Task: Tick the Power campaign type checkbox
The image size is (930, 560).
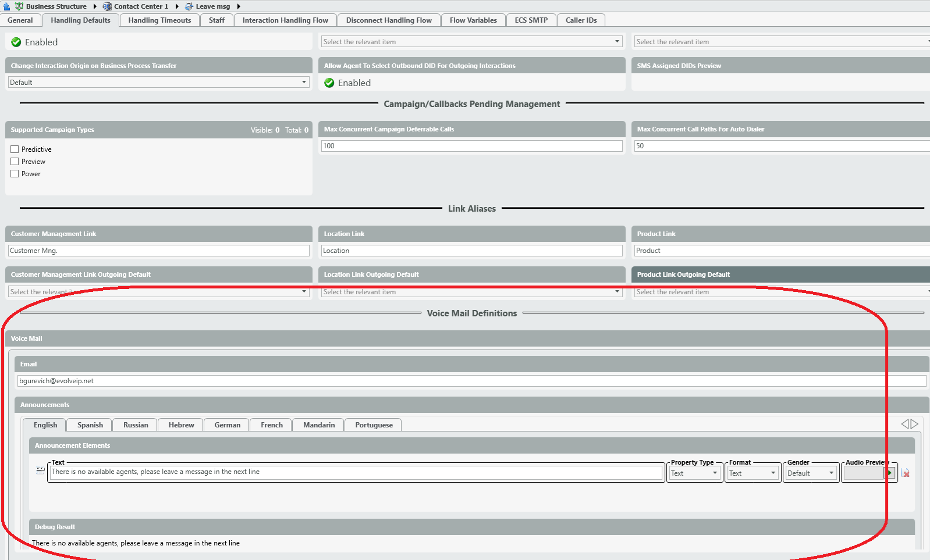Action: click(15, 174)
